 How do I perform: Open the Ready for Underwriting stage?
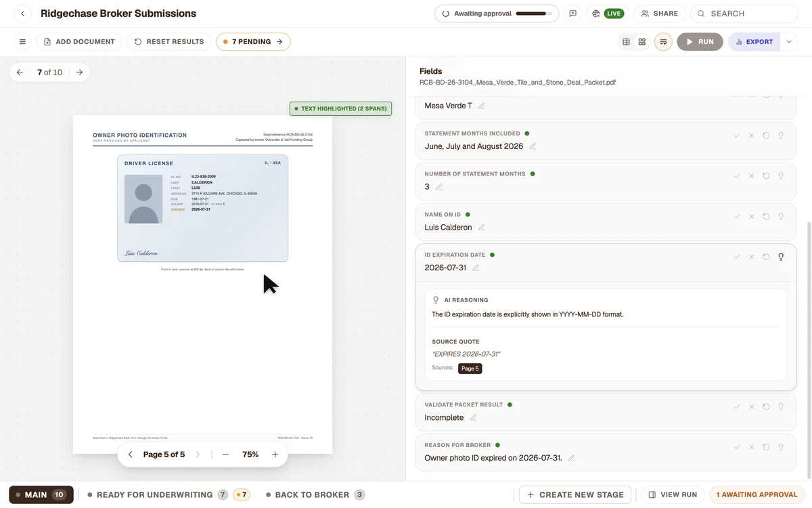point(168,494)
